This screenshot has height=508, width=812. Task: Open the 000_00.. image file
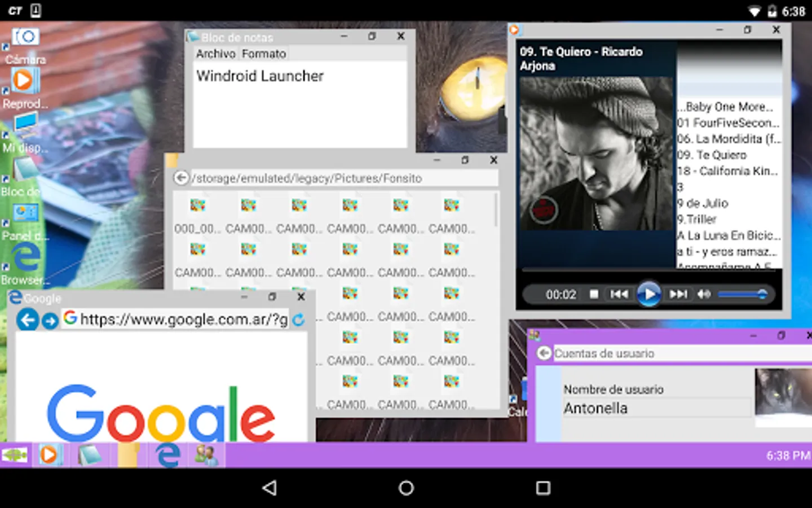[x=197, y=215]
